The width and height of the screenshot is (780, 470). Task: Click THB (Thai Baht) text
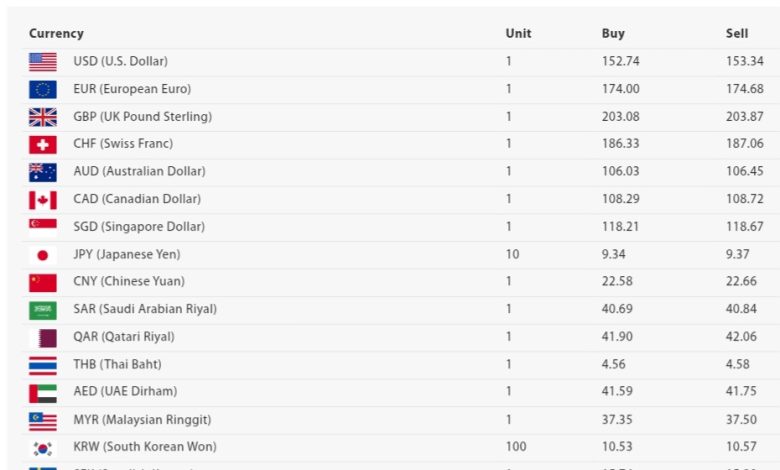click(x=117, y=364)
